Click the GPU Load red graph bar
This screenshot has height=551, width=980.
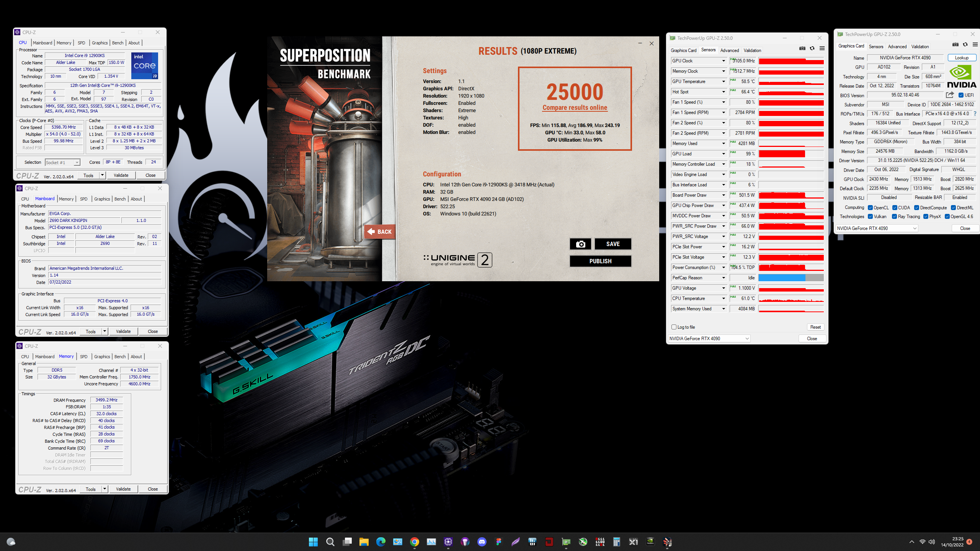(x=782, y=154)
